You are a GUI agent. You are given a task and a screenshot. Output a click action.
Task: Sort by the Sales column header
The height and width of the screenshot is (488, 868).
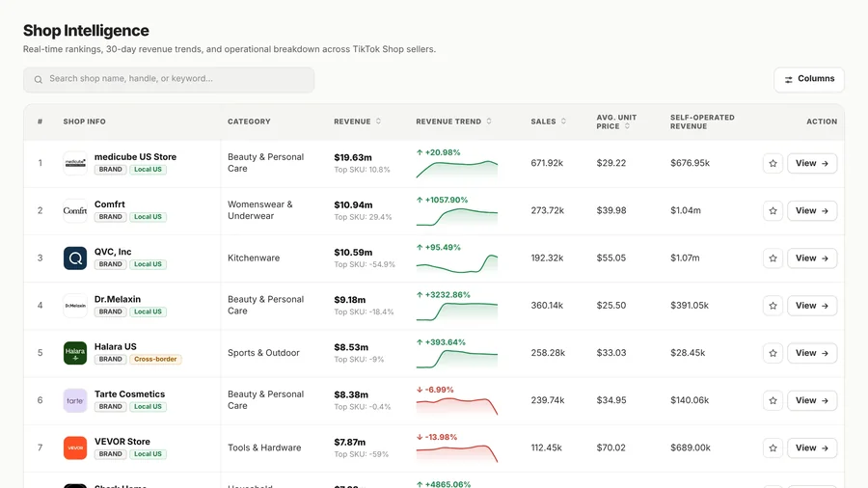(x=548, y=122)
